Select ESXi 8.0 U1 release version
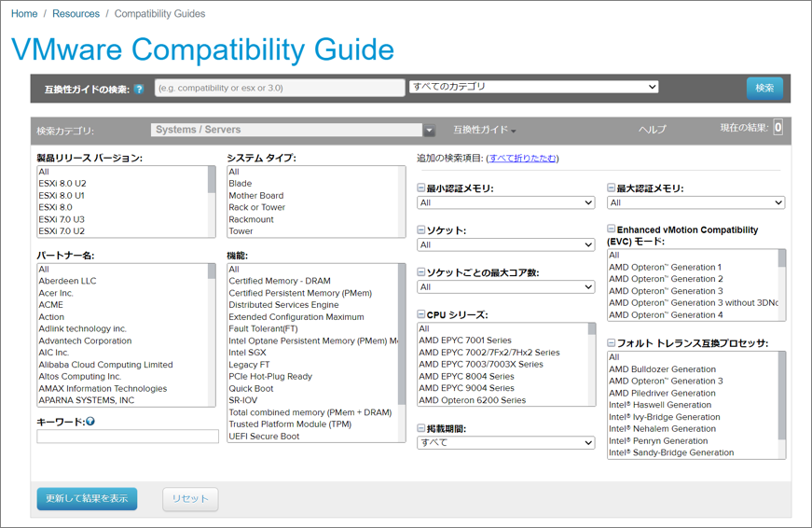The width and height of the screenshot is (812, 528). point(62,195)
